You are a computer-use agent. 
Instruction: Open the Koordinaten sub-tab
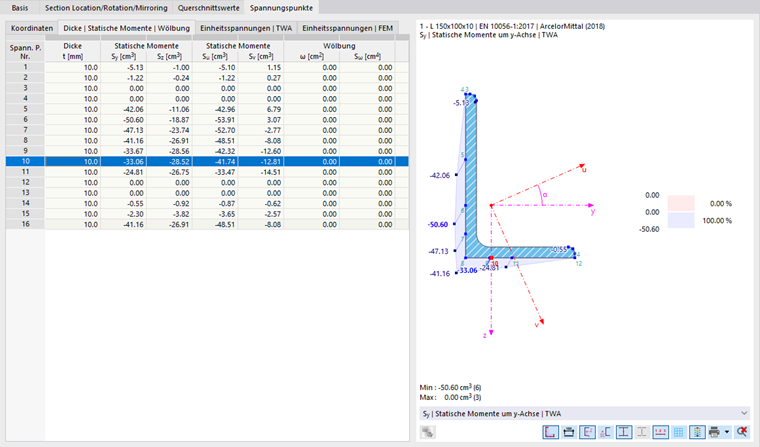(32, 28)
